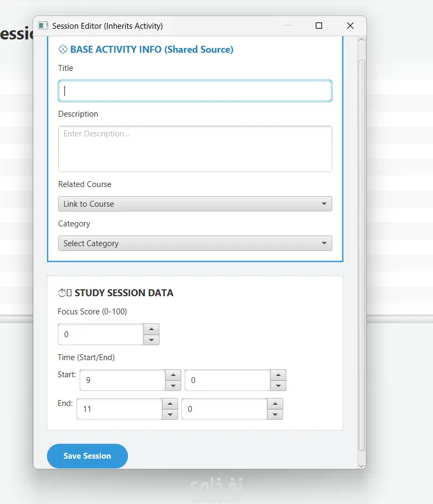Image resolution: width=433 pixels, height=504 pixels.
Task: Click the End minute field
Action: click(x=224, y=409)
